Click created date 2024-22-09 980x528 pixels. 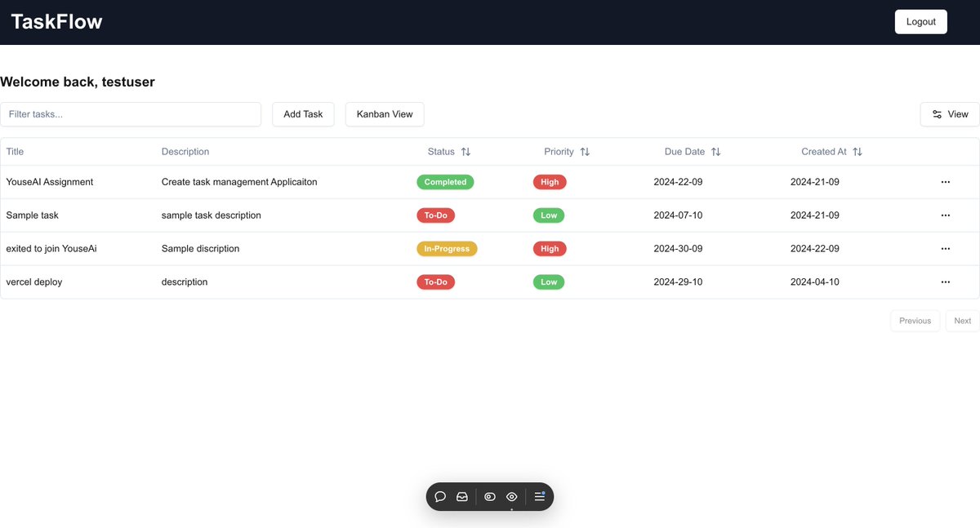coord(815,249)
